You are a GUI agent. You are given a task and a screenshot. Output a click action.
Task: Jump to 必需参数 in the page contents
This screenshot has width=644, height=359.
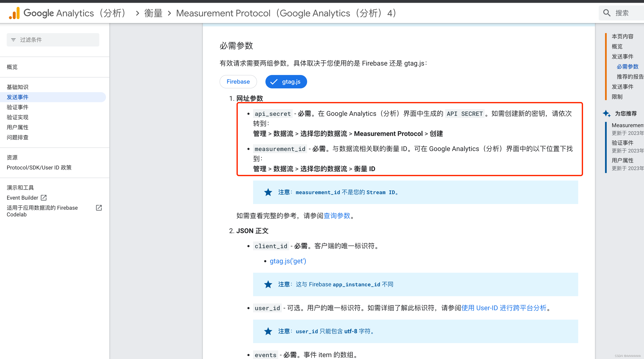[x=627, y=66]
